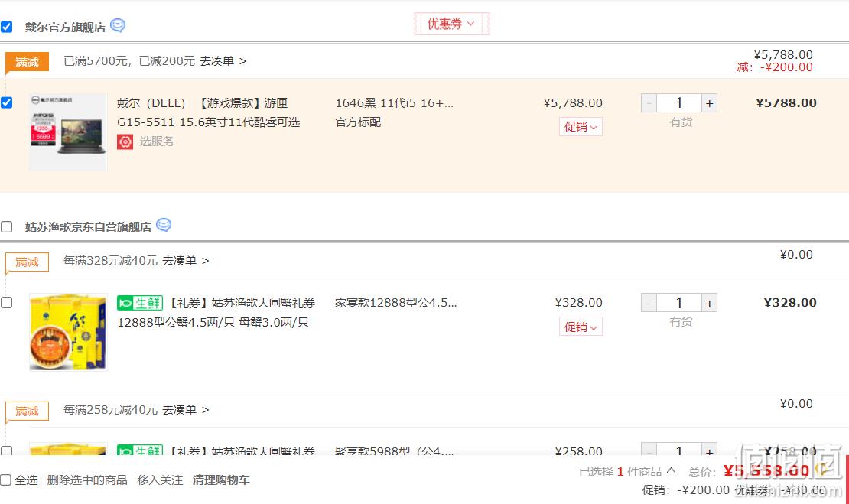Increase quantity of the 12888型 crab voucher

click(709, 303)
